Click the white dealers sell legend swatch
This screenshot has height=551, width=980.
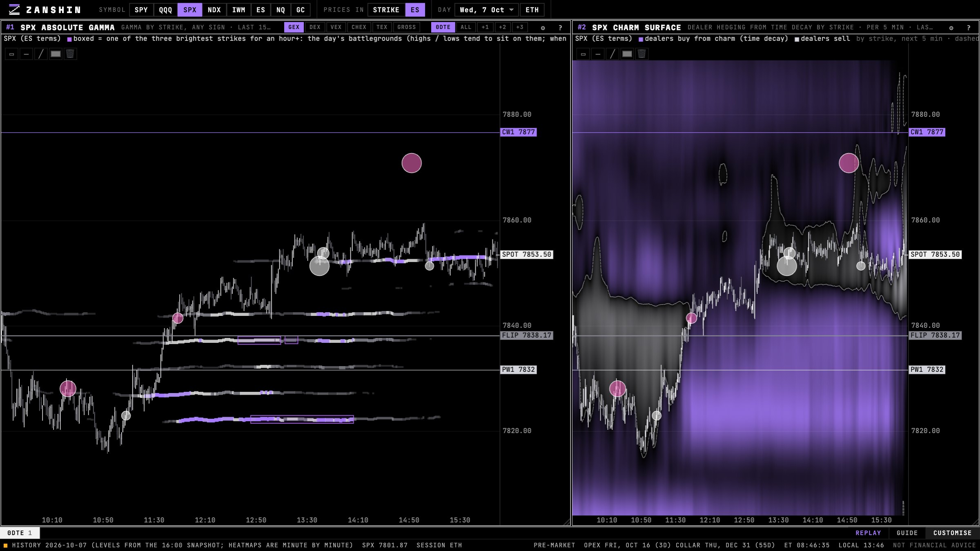point(797,39)
